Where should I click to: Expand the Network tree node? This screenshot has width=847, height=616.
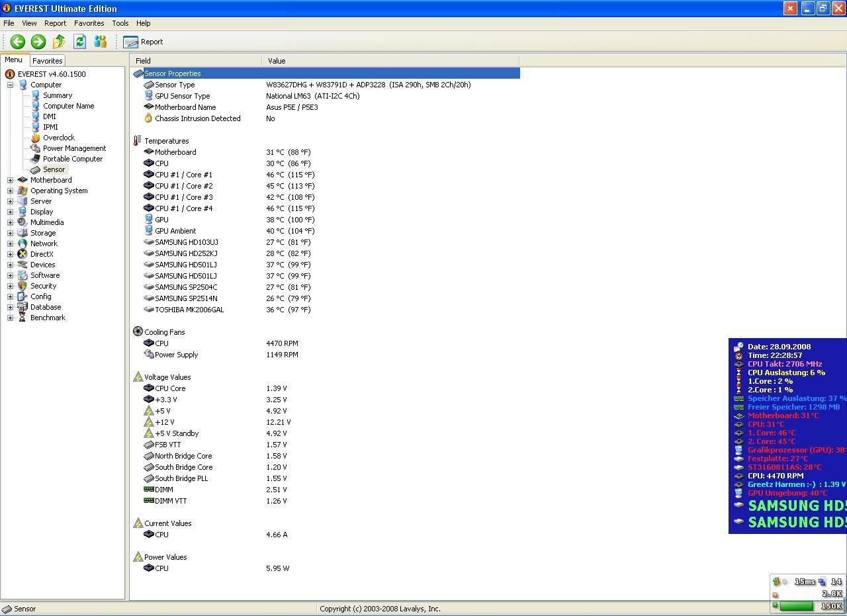[x=10, y=243]
